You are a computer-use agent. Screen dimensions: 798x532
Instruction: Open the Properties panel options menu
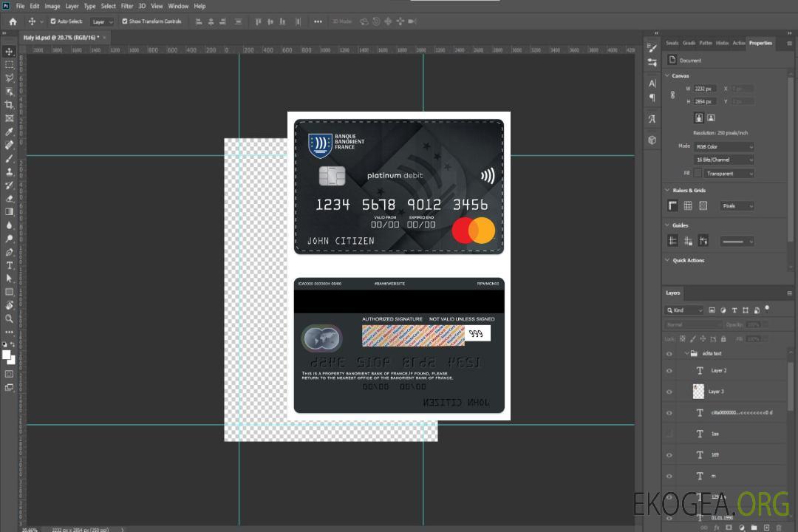pos(789,44)
